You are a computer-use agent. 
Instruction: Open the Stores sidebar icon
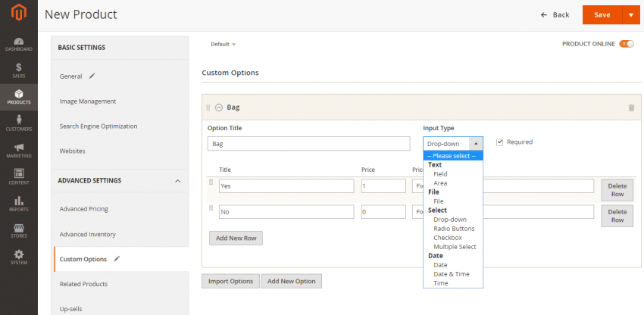point(18,230)
